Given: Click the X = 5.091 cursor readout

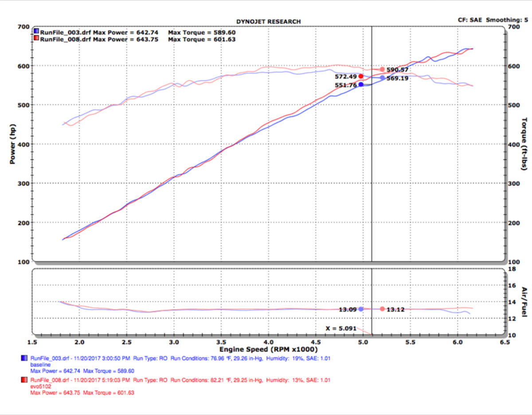Looking at the screenshot, I should [x=341, y=329].
